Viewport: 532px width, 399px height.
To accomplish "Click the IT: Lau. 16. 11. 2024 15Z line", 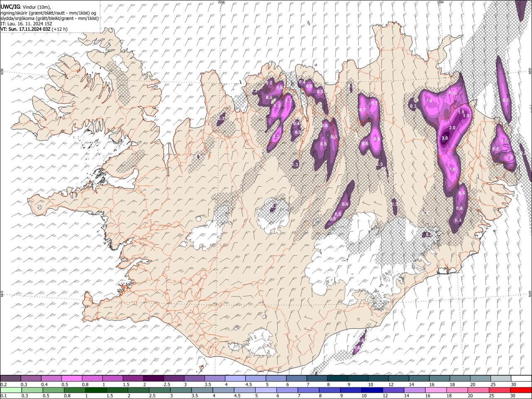I will click(27, 24).
